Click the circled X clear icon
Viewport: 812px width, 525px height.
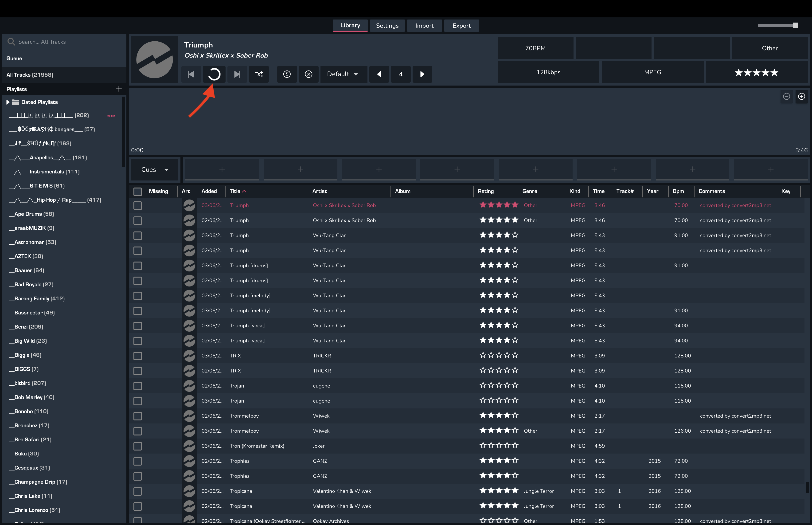click(308, 74)
